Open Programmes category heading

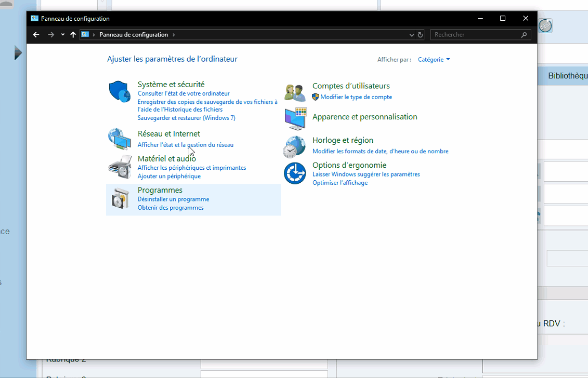coord(160,190)
